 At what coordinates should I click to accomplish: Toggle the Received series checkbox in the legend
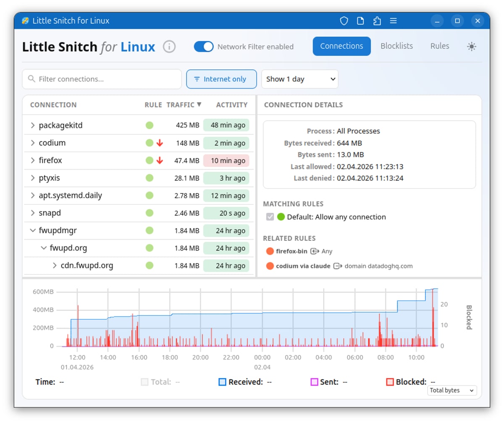click(222, 382)
